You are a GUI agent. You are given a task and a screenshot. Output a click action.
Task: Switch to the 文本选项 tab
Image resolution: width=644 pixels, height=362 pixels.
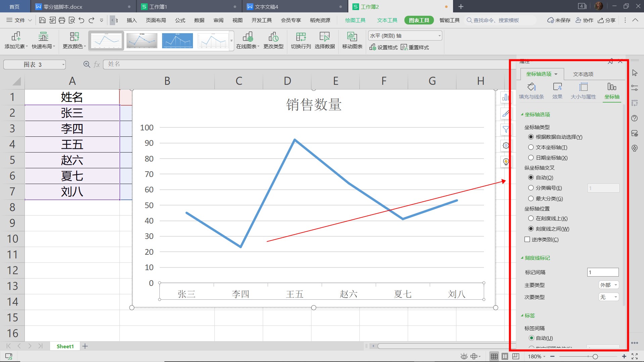(x=583, y=74)
